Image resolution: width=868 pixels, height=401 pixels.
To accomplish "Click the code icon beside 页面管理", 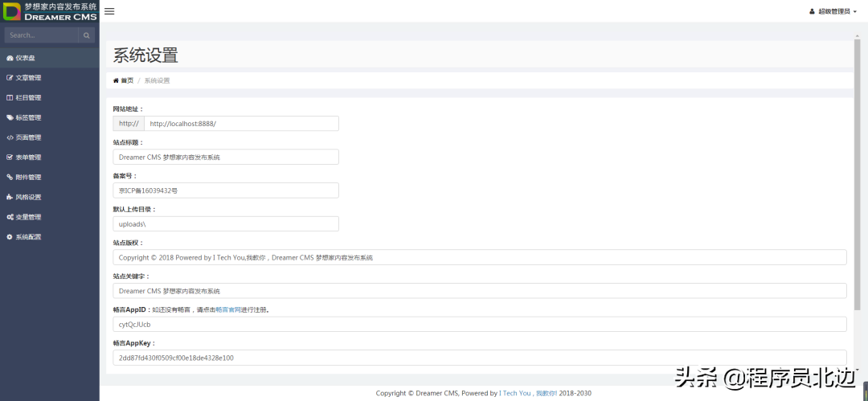I will (x=10, y=138).
